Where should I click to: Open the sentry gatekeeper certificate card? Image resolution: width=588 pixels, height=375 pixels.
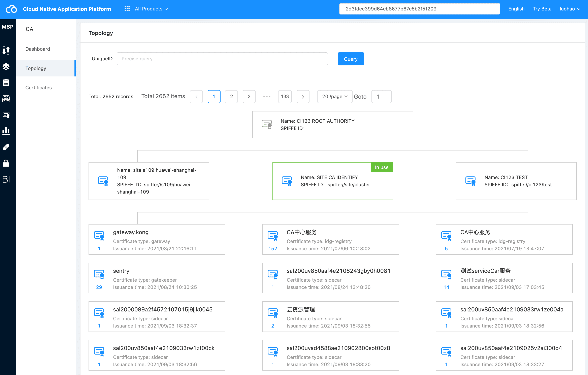[x=157, y=278]
